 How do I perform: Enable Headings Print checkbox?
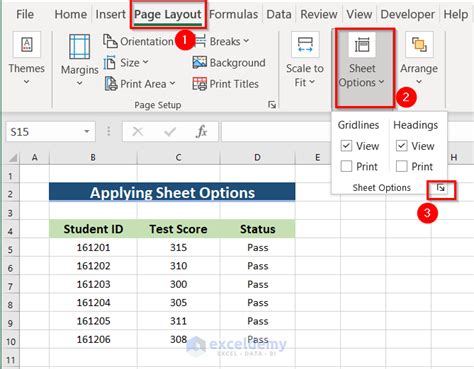(401, 166)
